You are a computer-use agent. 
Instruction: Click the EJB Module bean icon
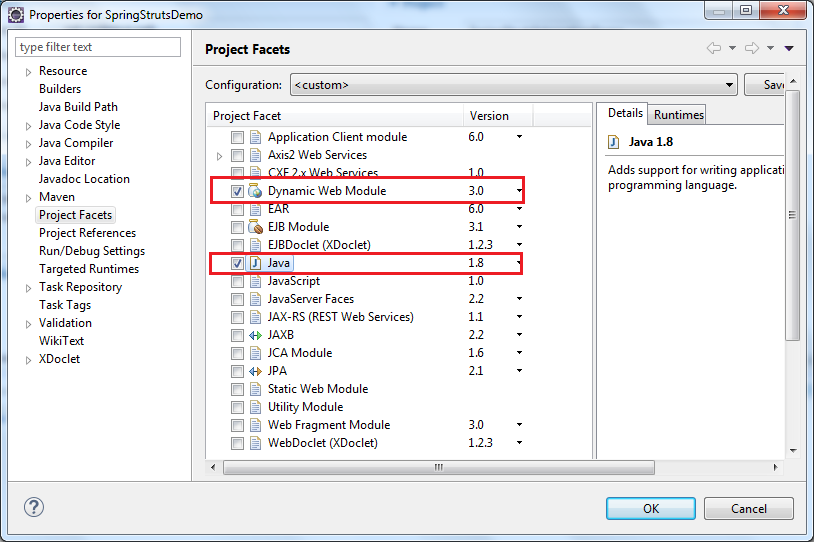click(x=255, y=227)
